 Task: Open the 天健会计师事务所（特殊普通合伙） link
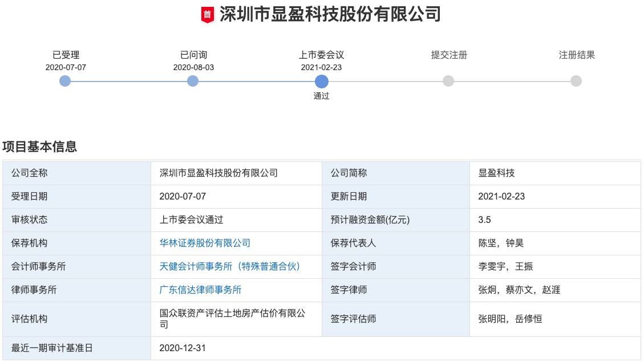point(229,266)
